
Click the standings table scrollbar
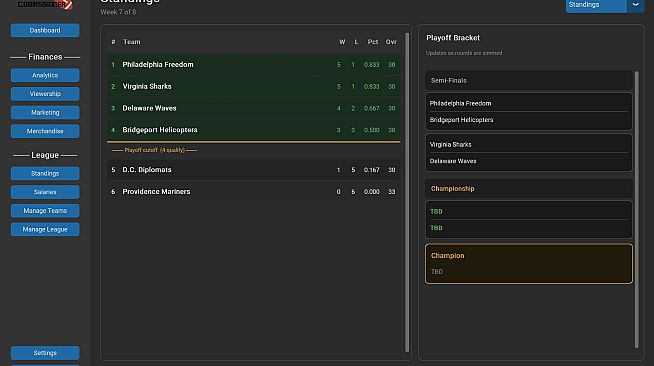pyautogui.click(x=407, y=192)
